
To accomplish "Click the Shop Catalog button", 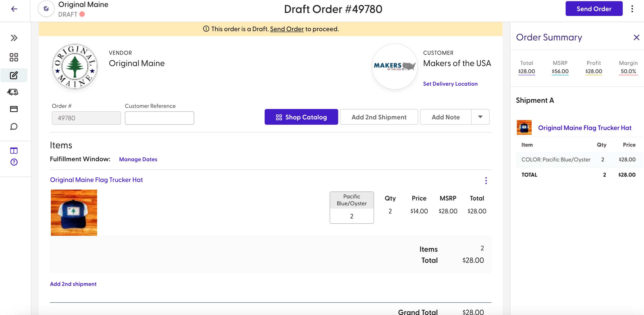I will (301, 117).
